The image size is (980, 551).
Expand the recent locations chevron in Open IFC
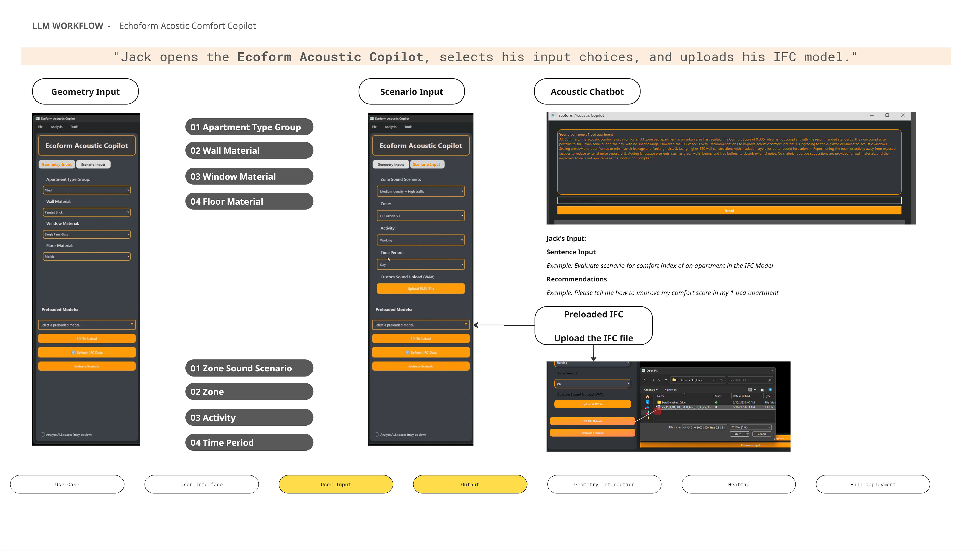click(x=660, y=380)
